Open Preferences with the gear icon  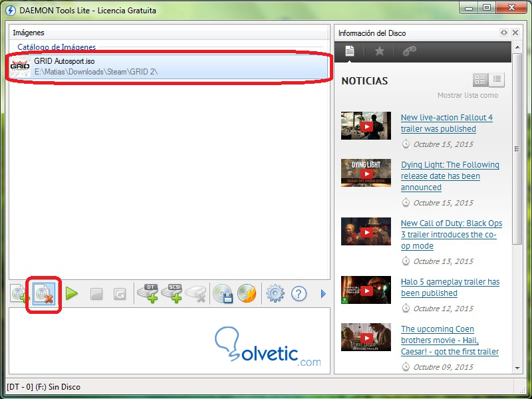275,293
